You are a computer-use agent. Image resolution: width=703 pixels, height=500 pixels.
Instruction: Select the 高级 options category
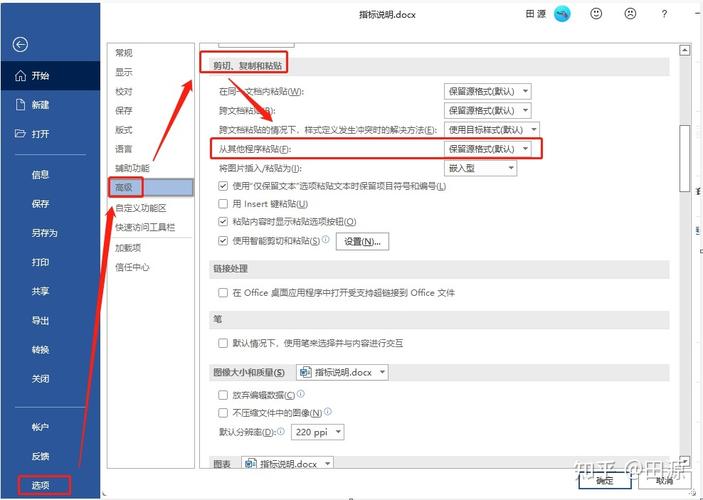pyautogui.click(x=151, y=187)
